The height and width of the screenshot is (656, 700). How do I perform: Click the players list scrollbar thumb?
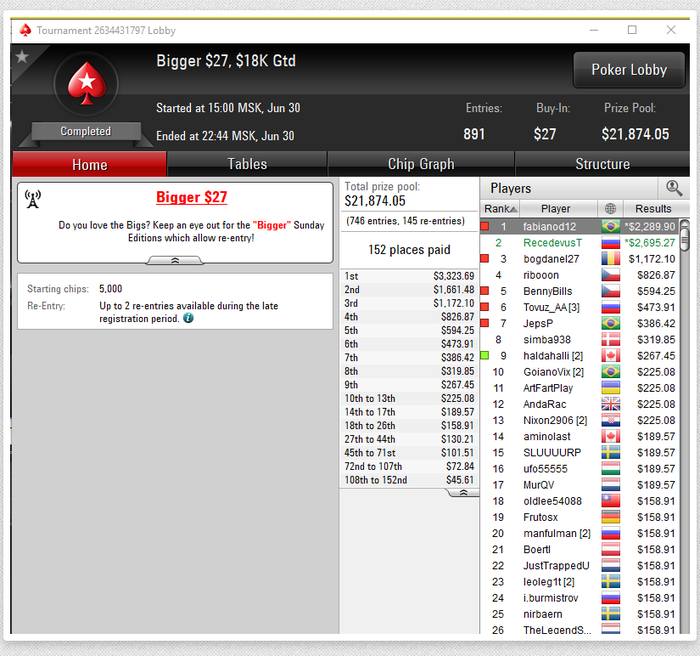click(x=684, y=237)
